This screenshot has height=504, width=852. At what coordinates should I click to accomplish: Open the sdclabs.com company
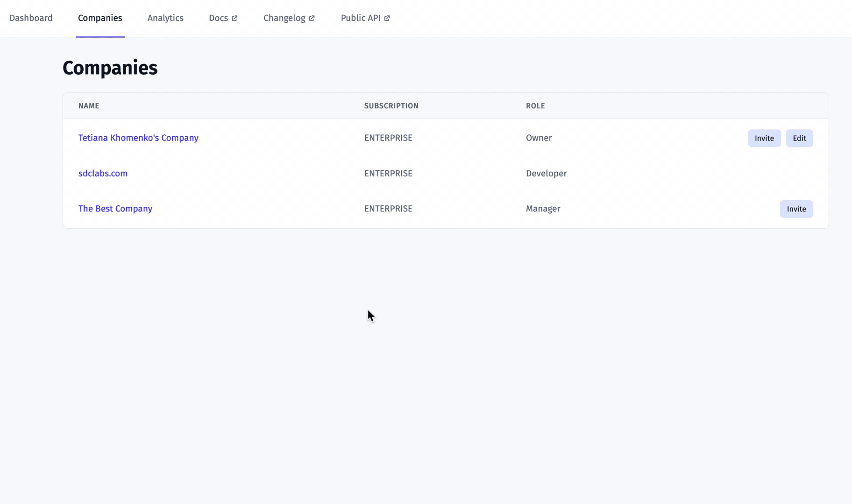[103, 174]
